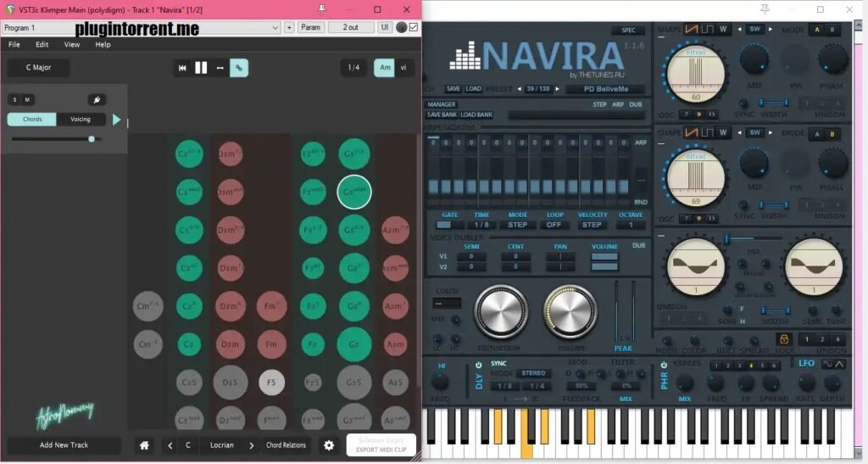Image resolution: width=868 pixels, height=464 pixels.
Task: Open the Locrian mode selector
Action: 222,445
